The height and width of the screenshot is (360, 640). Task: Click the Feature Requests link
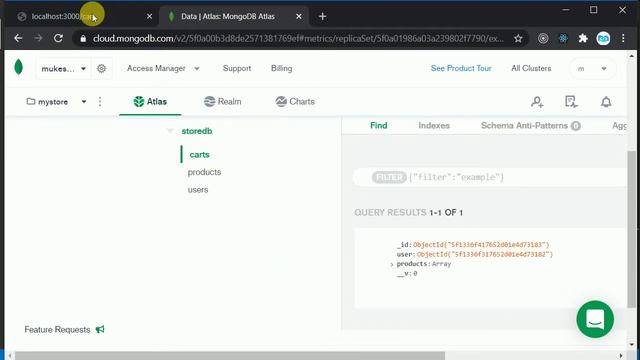click(x=57, y=329)
